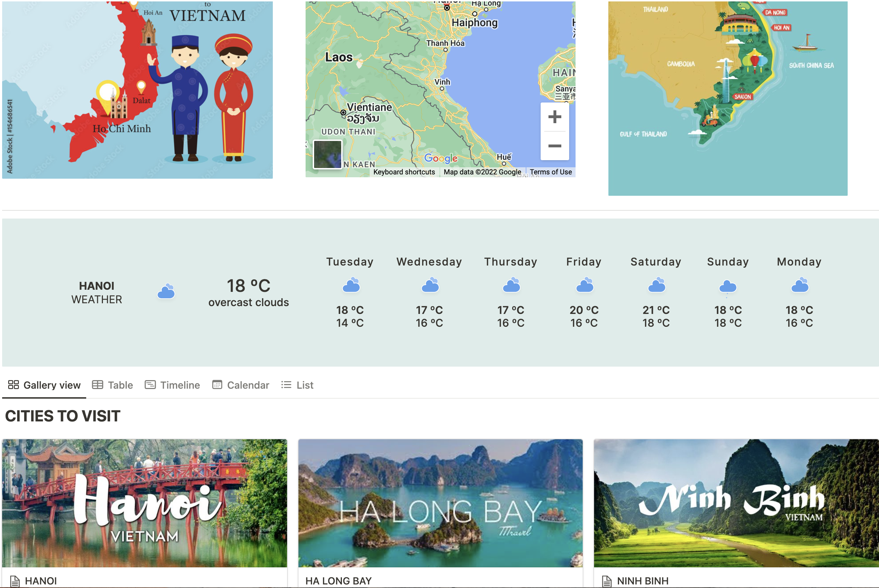This screenshot has width=879, height=588.
Task: Open Keyboard shortcuts on the map
Action: (x=404, y=172)
